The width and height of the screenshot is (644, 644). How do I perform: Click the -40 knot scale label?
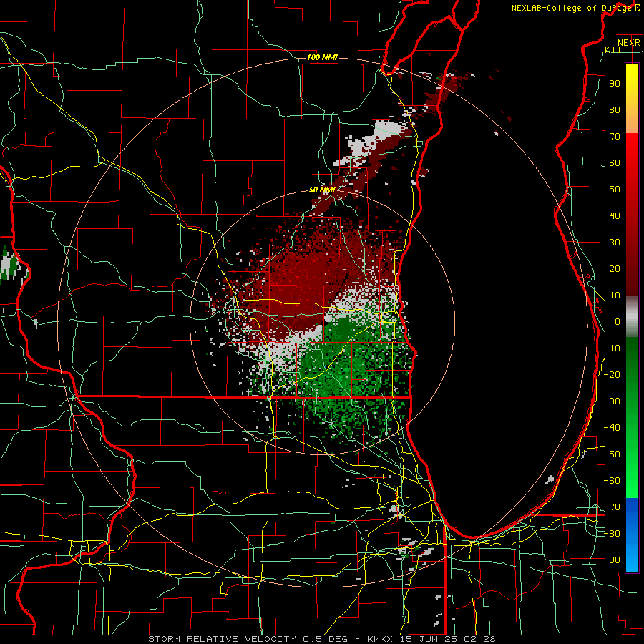613,428
